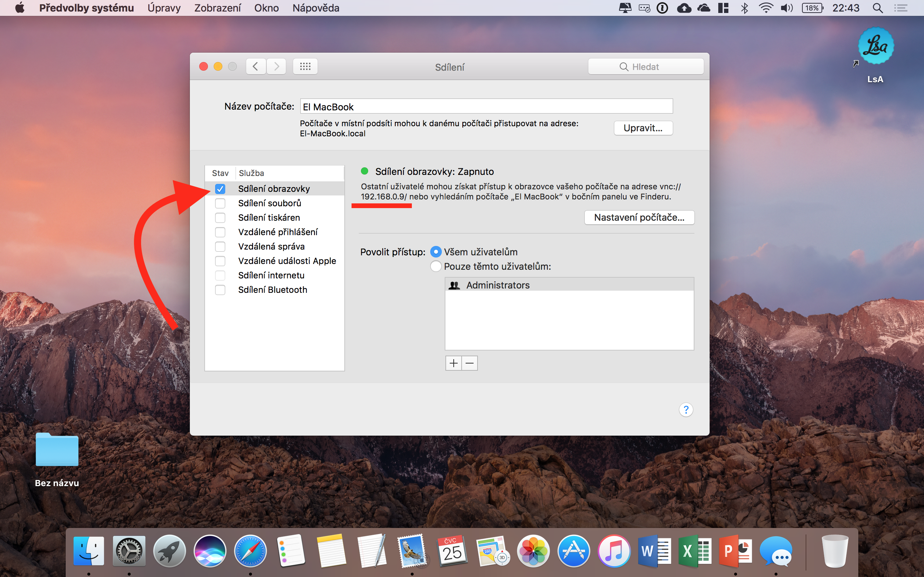Launch Siri from the Dock
Screen dimensions: 924x577
point(210,551)
